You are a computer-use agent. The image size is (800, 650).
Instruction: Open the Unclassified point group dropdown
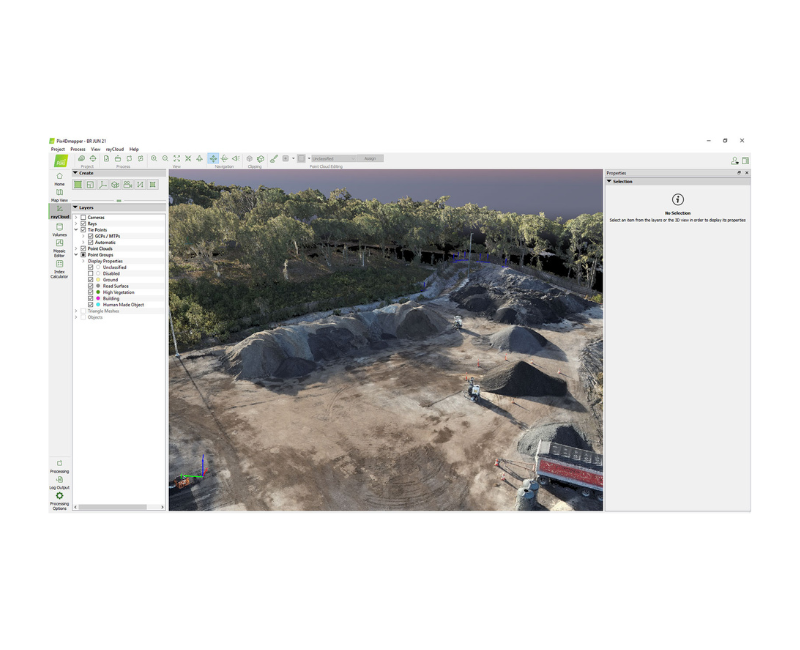point(334,159)
